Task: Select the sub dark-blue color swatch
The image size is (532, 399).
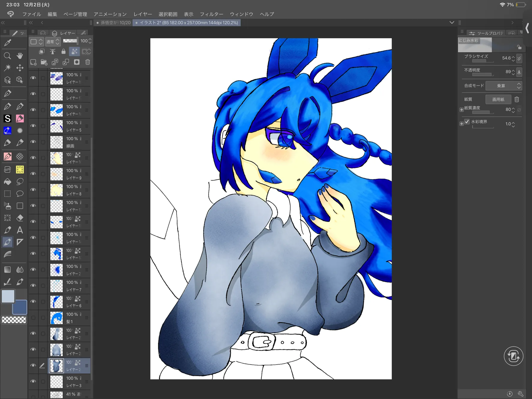Action: pyautogui.click(x=20, y=307)
